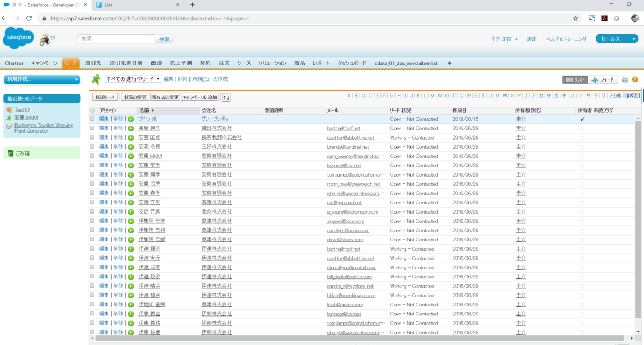Select all leads with the header checkbox

[92, 109]
